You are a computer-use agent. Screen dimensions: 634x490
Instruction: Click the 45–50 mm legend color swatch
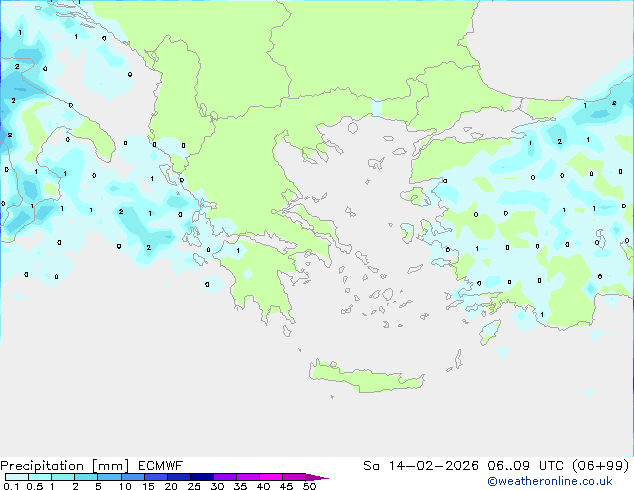click(294, 477)
